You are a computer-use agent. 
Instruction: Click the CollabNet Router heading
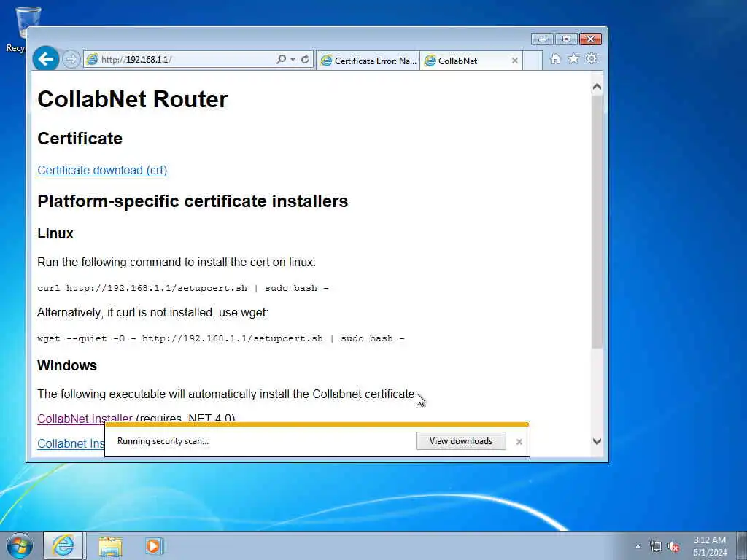pos(133,99)
